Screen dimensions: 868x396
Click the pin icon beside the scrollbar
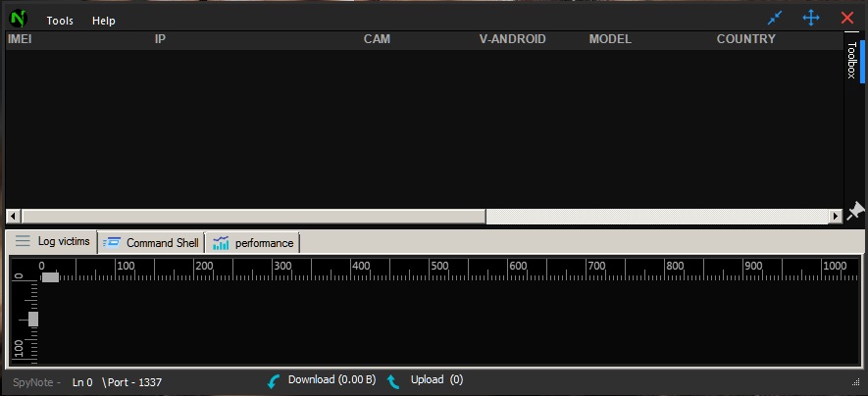click(x=855, y=211)
